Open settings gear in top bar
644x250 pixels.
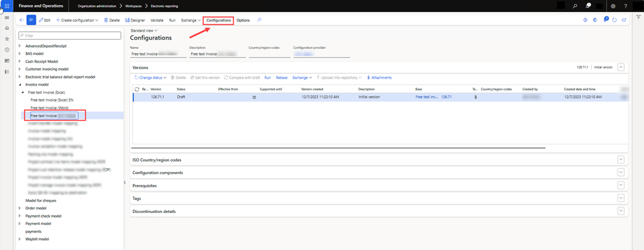(x=613, y=6)
